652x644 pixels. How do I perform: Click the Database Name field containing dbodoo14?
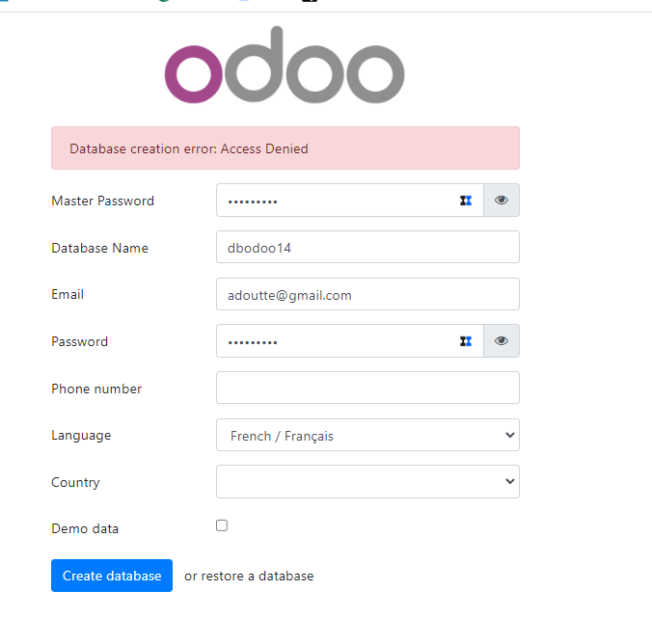(x=367, y=248)
